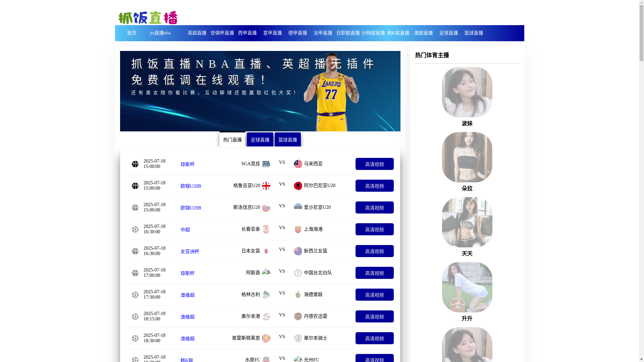Open 法甲直播 navigation link
The image size is (644, 362).
(323, 33)
